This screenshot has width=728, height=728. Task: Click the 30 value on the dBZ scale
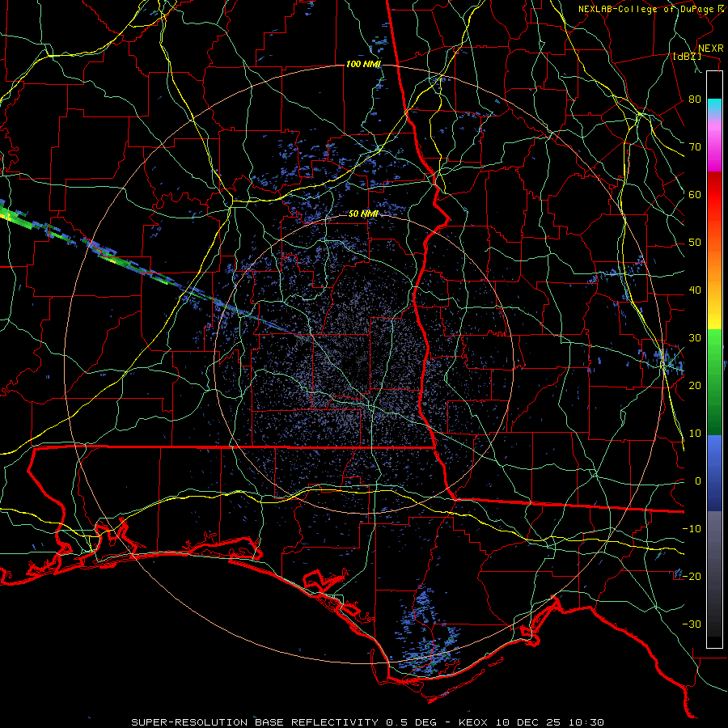pyautogui.click(x=695, y=338)
